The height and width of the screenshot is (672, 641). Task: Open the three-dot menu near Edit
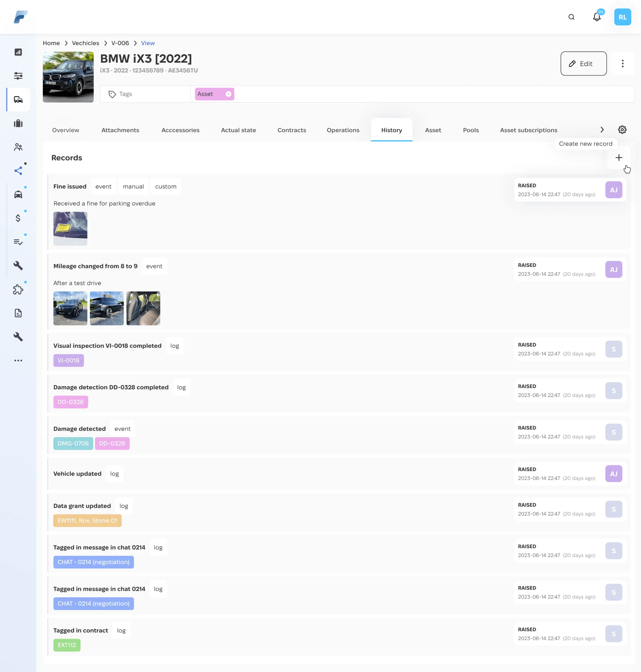point(622,63)
